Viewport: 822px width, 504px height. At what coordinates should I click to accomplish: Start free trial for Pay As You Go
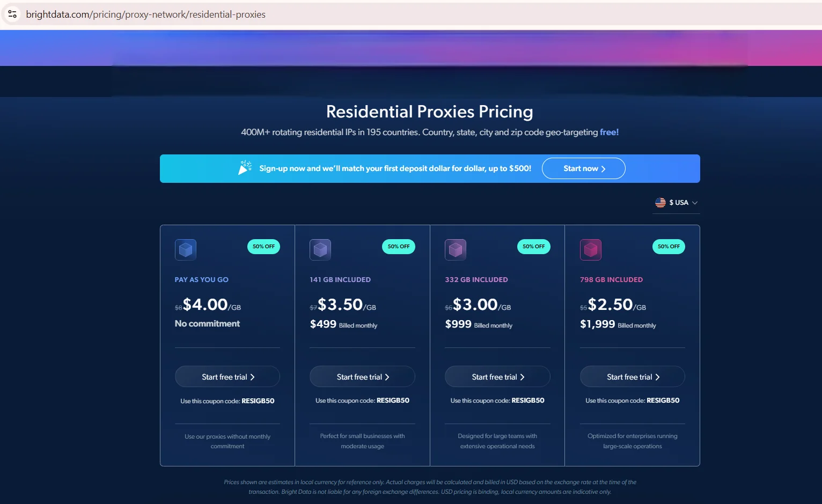coord(227,377)
